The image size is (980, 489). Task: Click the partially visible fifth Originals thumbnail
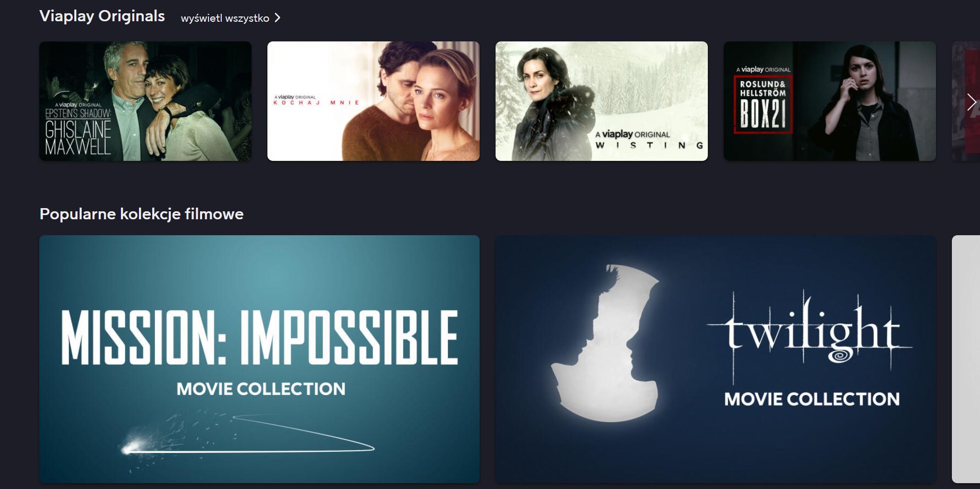(966, 101)
